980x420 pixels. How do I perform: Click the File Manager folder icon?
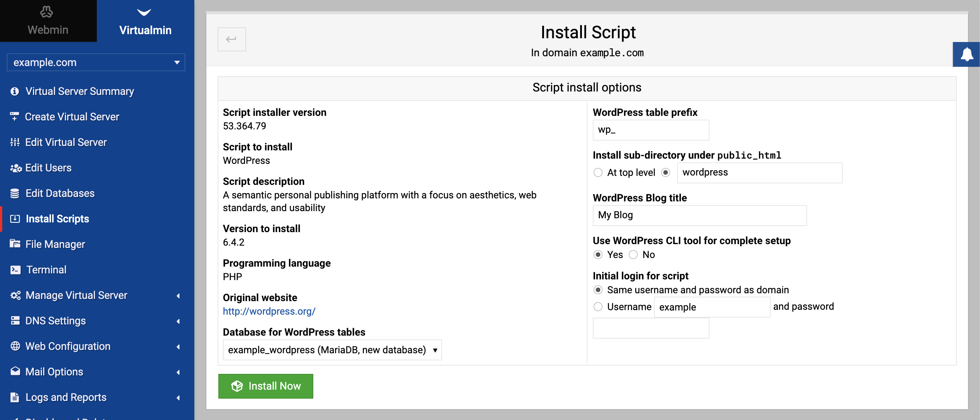[x=15, y=244]
